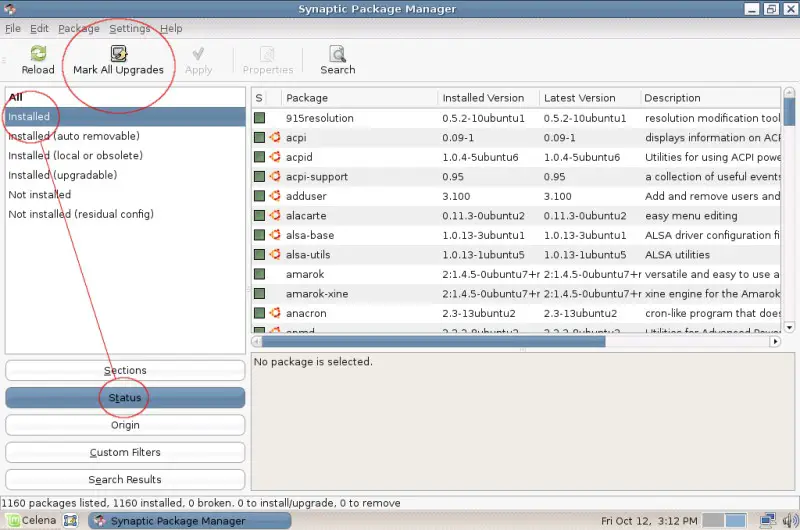
Task: Click the Ubuntu logo icon beside acpid
Action: coord(275,157)
